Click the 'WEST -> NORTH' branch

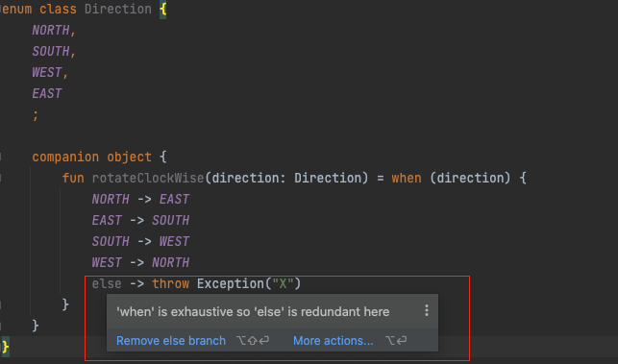click(140, 262)
